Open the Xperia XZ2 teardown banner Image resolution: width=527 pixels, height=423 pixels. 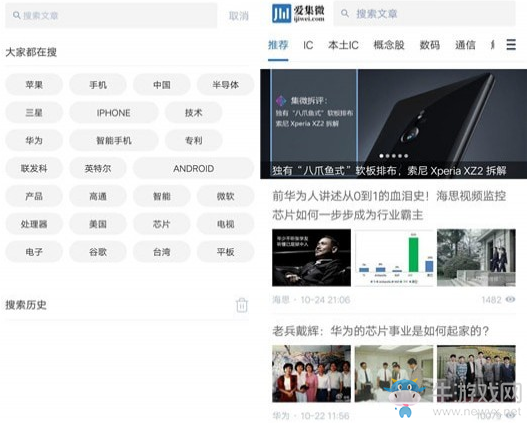click(x=394, y=124)
